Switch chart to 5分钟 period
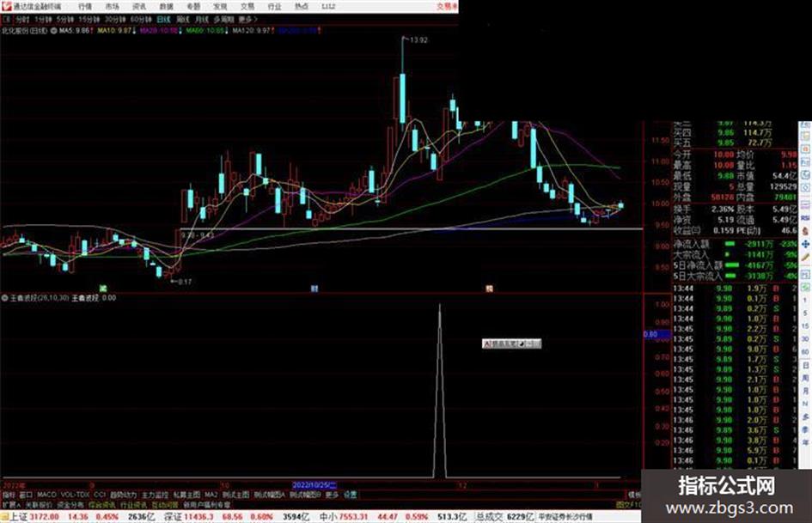This screenshot has width=812, height=523. 65,19
